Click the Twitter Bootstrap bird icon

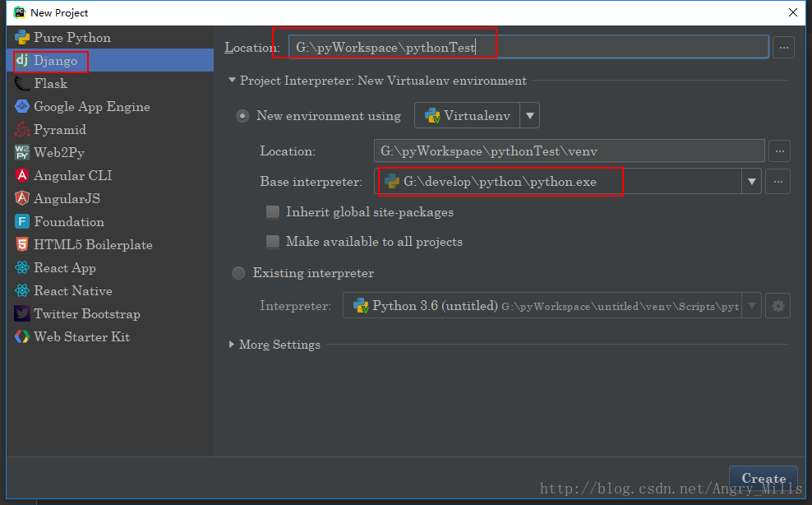(21, 313)
